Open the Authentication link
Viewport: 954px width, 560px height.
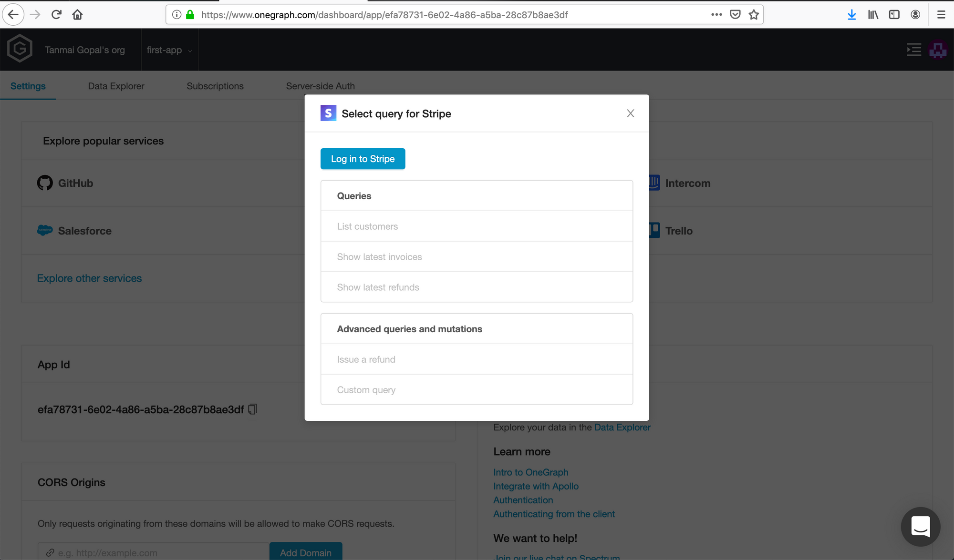point(523,500)
